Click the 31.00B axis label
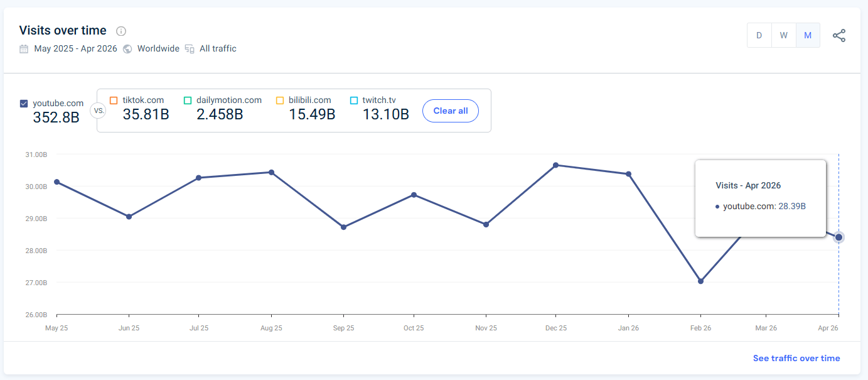Image resolution: width=868 pixels, height=380 pixels. 36,155
